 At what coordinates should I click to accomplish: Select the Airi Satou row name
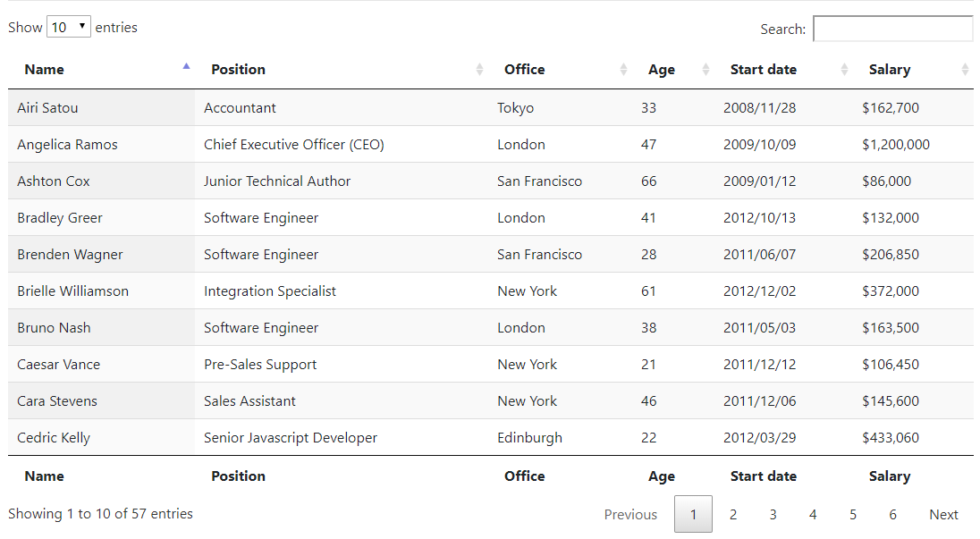tap(47, 108)
